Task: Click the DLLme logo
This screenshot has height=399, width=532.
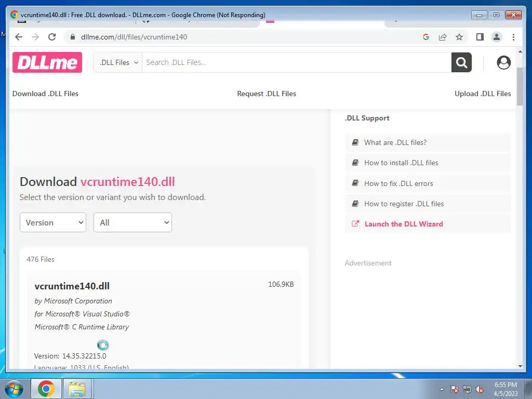Action: coord(47,62)
